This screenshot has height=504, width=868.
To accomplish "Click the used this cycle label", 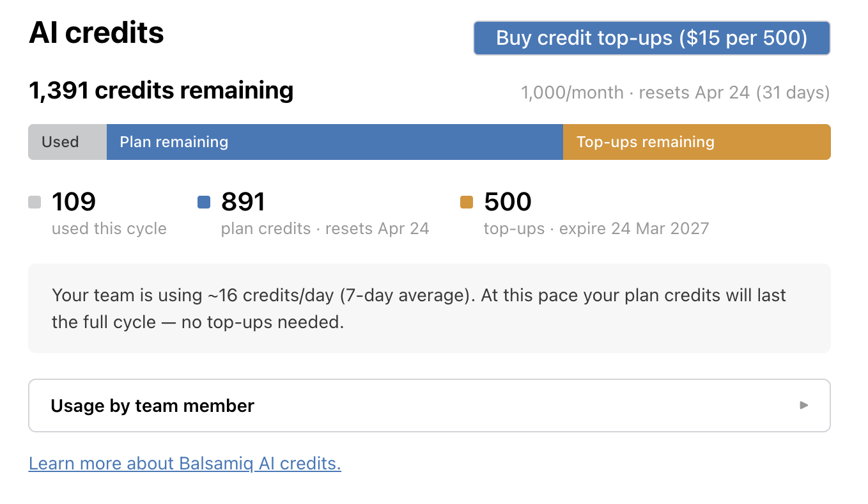I will (x=109, y=229).
